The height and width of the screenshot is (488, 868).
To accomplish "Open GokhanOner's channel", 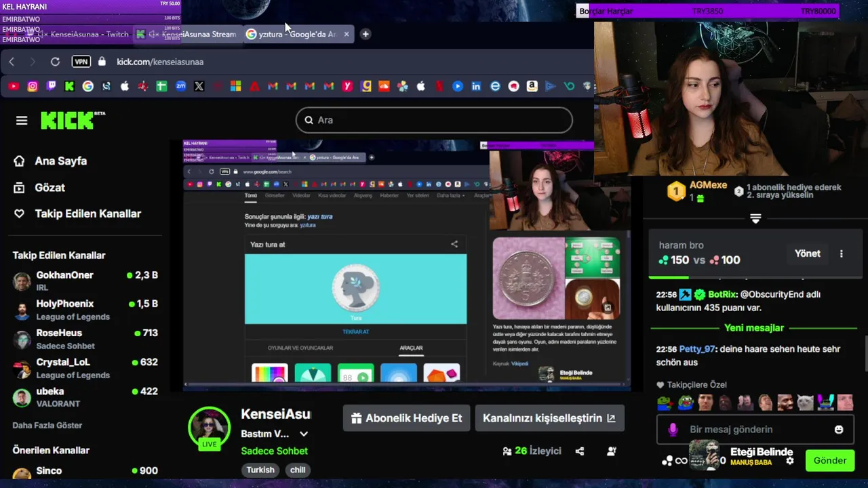I will pyautogui.click(x=85, y=281).
